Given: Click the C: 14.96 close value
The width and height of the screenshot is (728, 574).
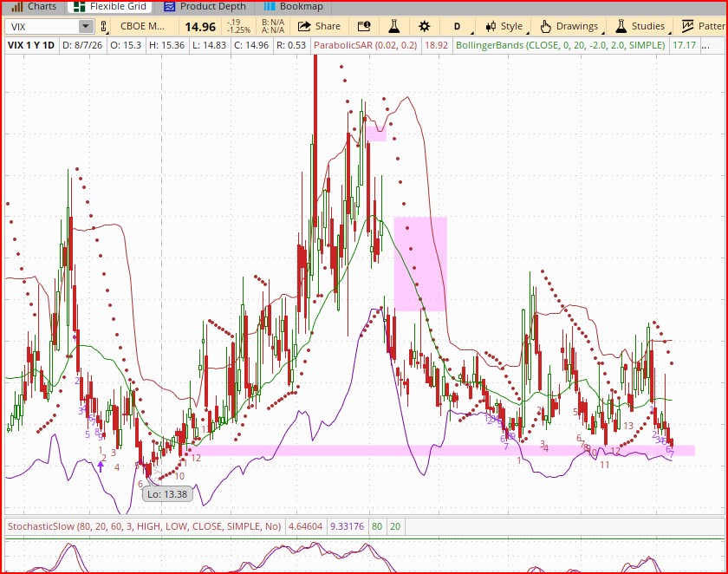Looking at the screenshot, I should click(x=251, y=45).
